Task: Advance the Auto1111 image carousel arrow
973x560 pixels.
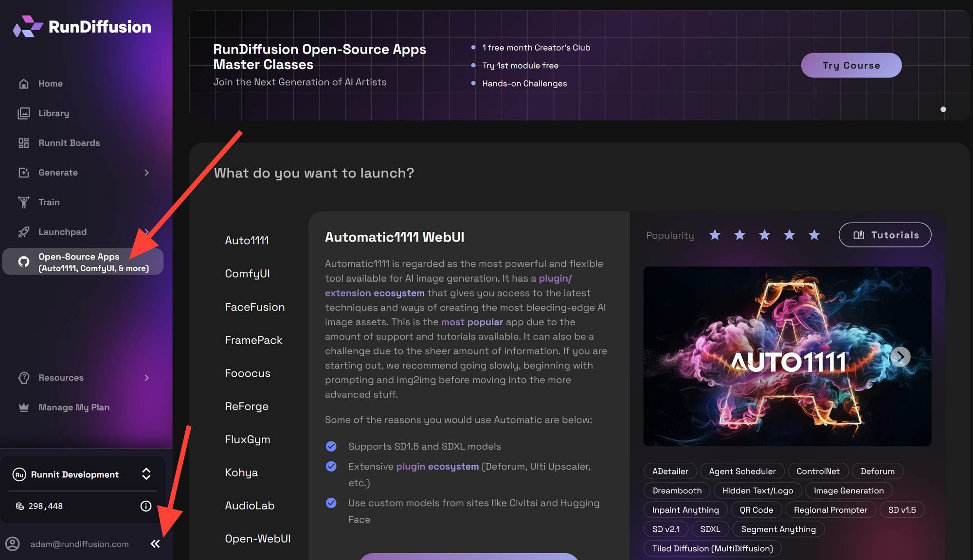Action: (x=901, y=357)
